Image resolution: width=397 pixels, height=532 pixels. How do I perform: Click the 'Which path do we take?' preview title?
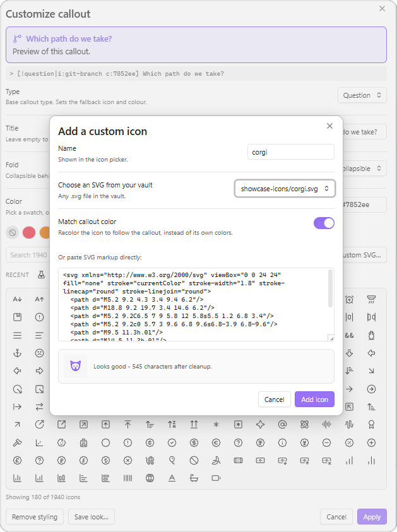[x=69, y=38]
